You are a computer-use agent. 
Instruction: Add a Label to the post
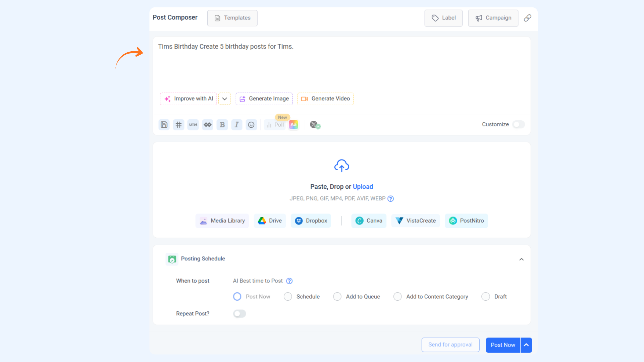coord(443,18)
